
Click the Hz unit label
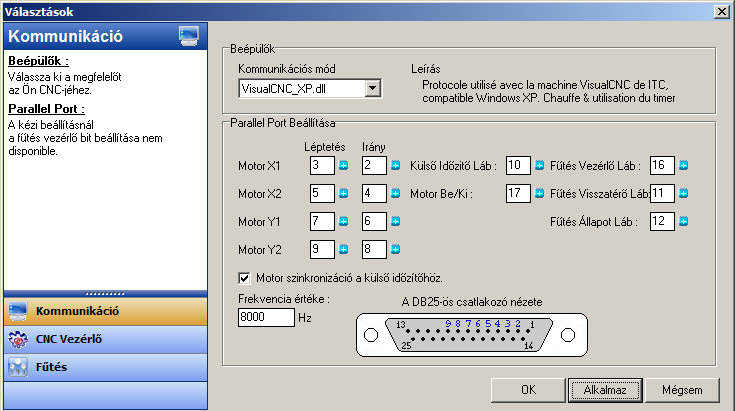305,318
